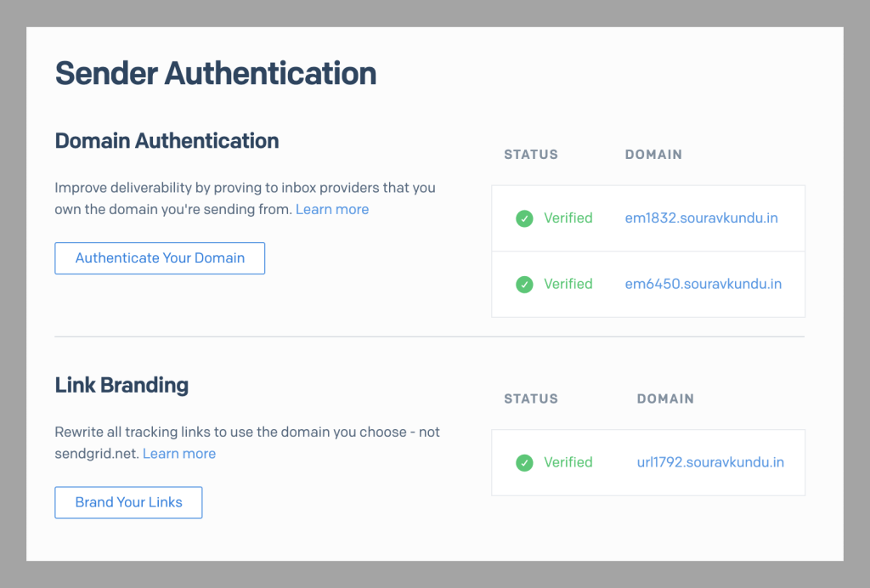Open the url1792.souravkundu.in branded link
Image resolution: width=870 pixels, height=588 pixels.
tap(710, 462)
